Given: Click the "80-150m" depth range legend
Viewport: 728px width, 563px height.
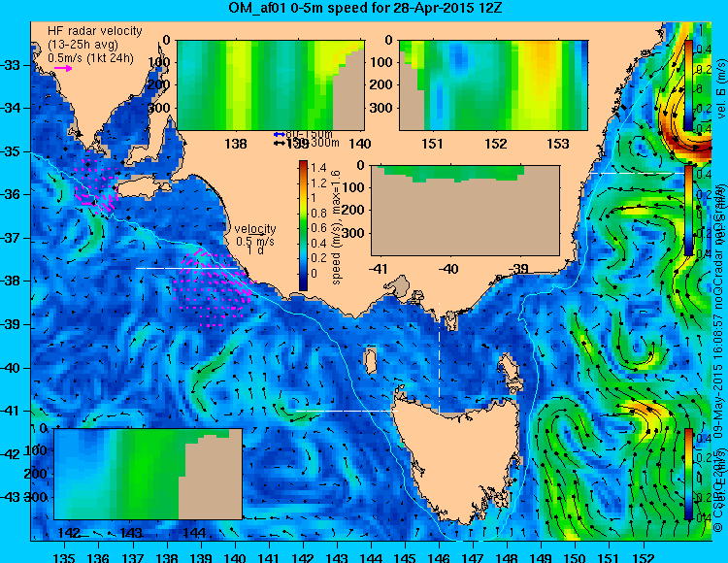Looking at the screenshot, I should click(x=309, y=134).
